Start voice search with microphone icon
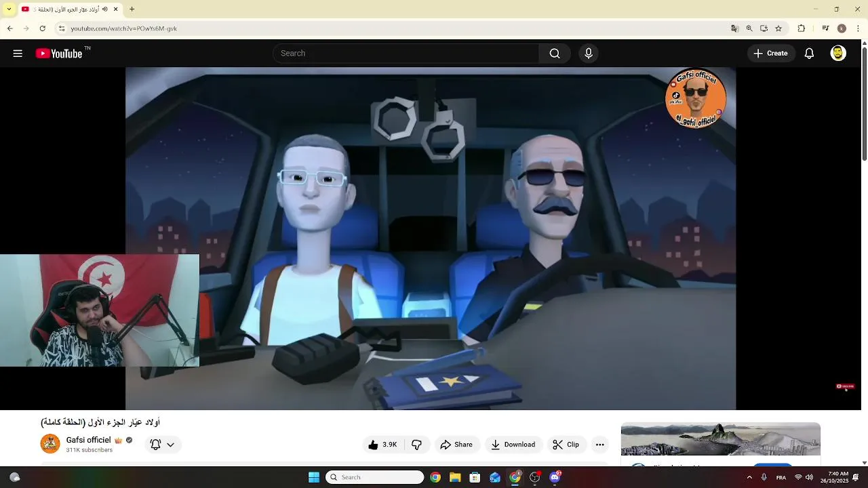This screenshot has height=488, width=868. (x=589, y=54)
